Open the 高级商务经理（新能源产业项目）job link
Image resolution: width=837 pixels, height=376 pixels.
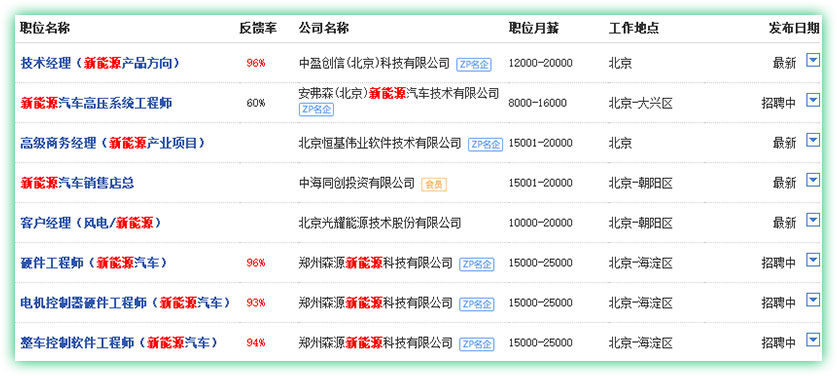(113, 143)
